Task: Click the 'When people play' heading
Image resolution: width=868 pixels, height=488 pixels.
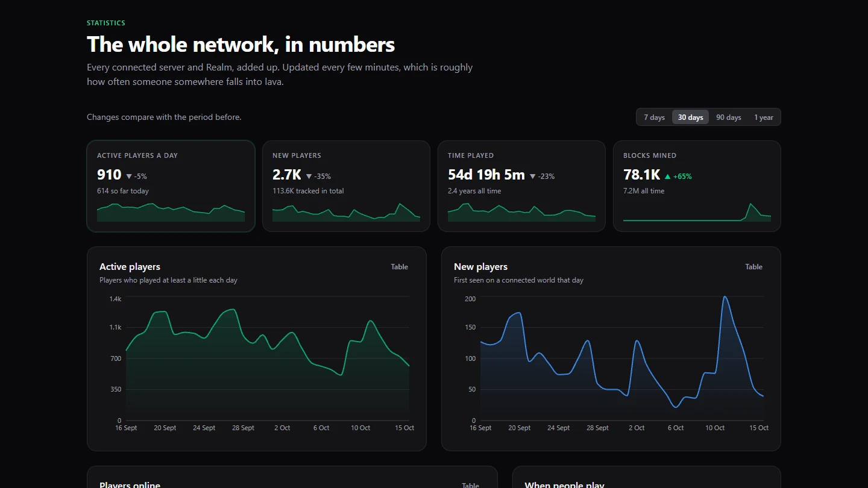Action: 564,484
